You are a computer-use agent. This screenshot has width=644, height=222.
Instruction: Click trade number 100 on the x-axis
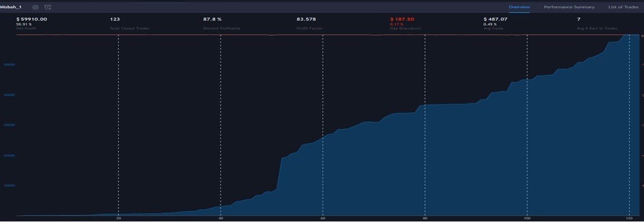[527, 219]
